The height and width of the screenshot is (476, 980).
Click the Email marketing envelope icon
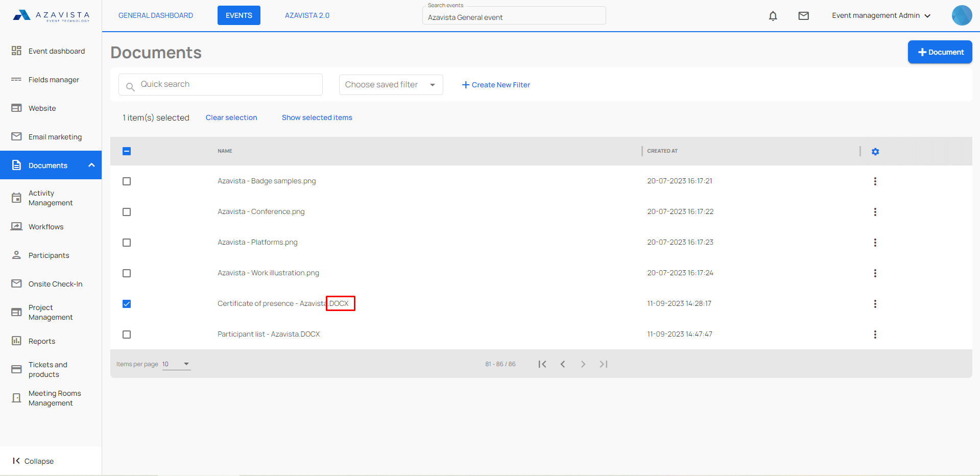point(16,136)
